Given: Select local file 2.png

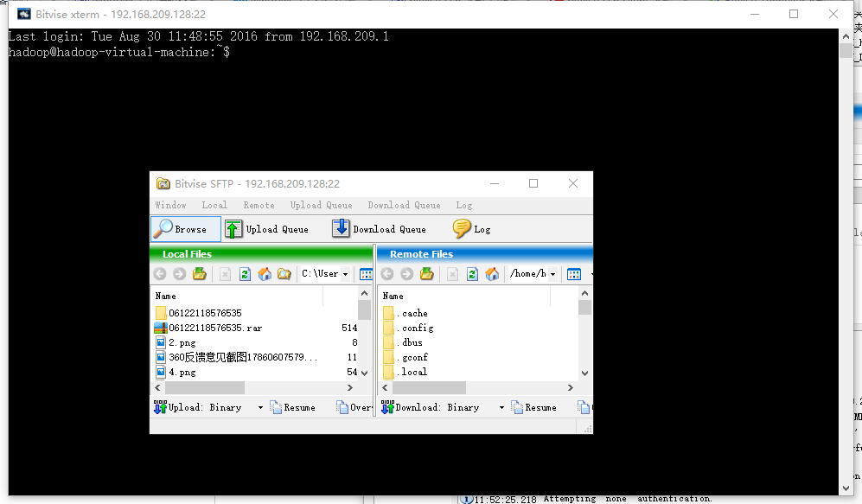Looking at the screenshot, I should [x=176, y=342].
